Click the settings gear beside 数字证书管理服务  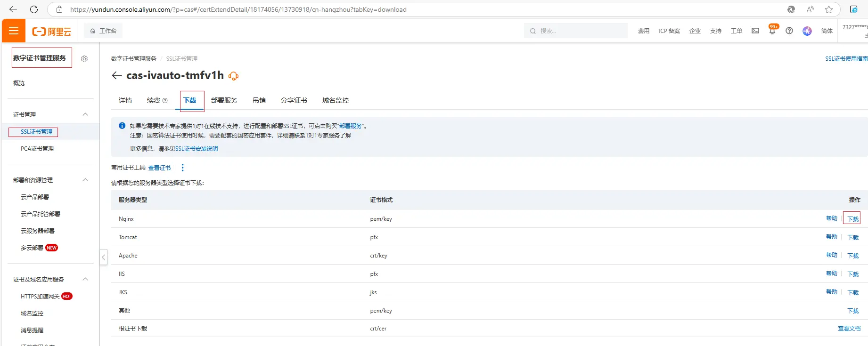pyautogui.click(x=84, y=59)
